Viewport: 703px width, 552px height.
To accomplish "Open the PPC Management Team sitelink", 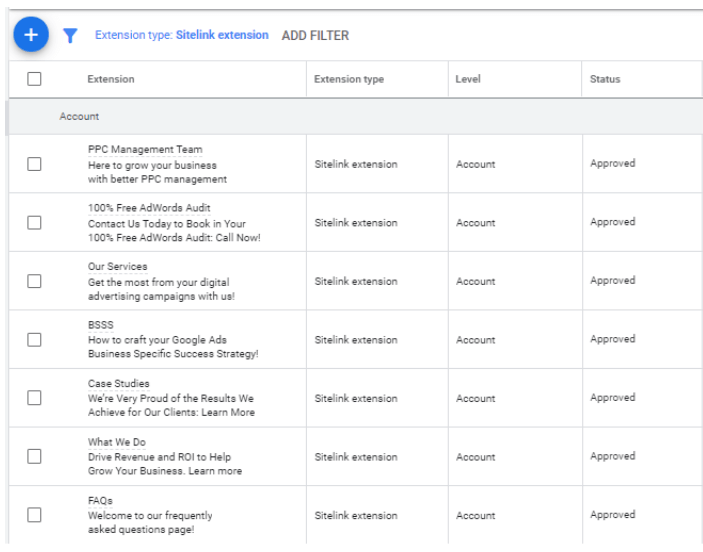I will point(145,149).
